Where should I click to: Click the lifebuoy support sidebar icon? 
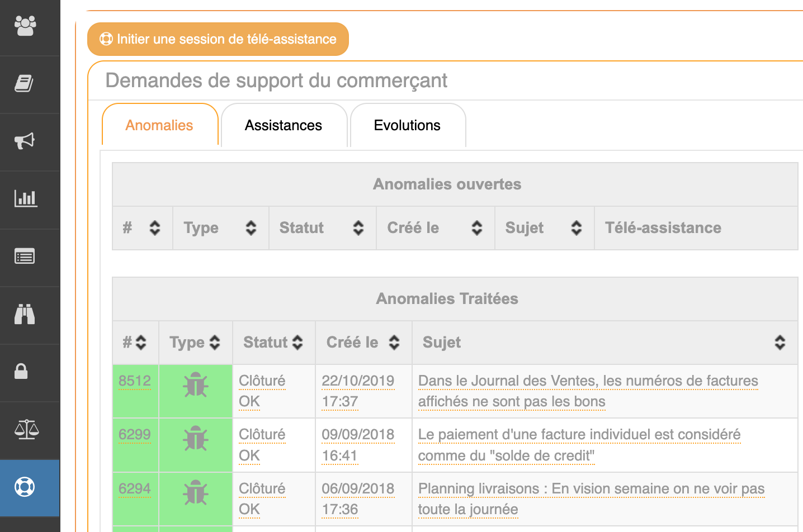click(25, 487)
